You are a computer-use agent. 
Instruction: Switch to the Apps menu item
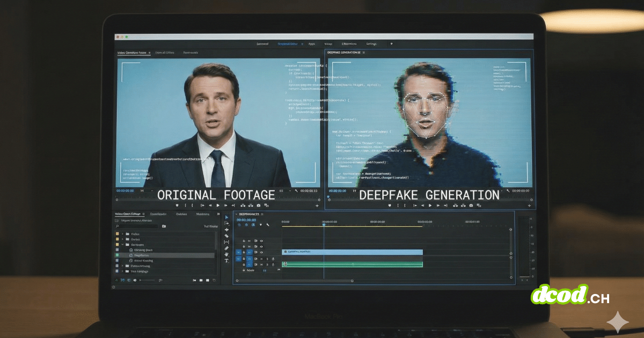coord(312,44)
